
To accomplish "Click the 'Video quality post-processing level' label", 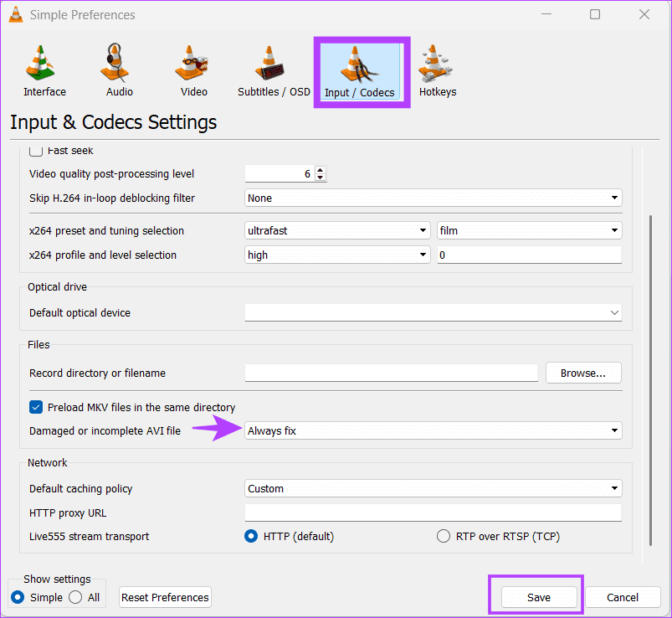I will coord(111,173).
